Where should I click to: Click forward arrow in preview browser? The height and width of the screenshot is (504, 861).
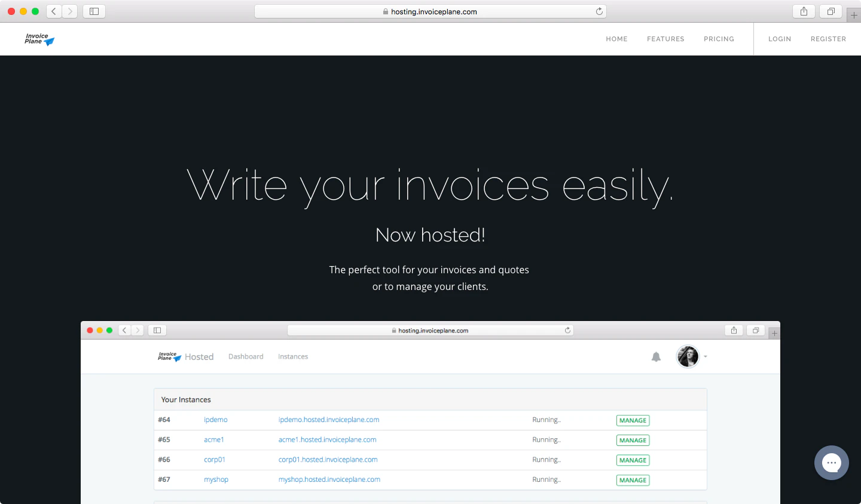coord(138,330)
